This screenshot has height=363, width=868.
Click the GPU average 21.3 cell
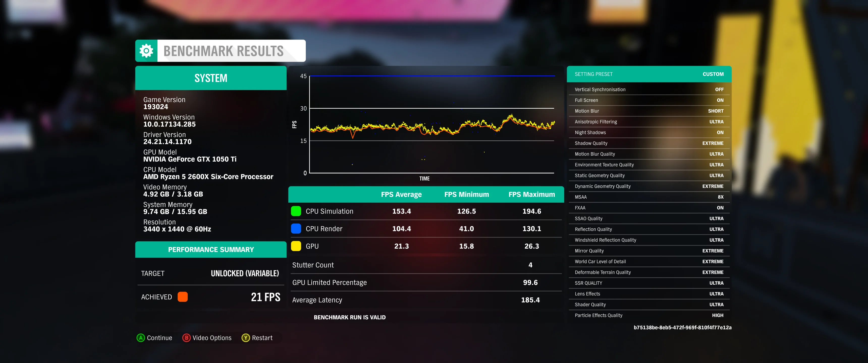click(401, 246)
